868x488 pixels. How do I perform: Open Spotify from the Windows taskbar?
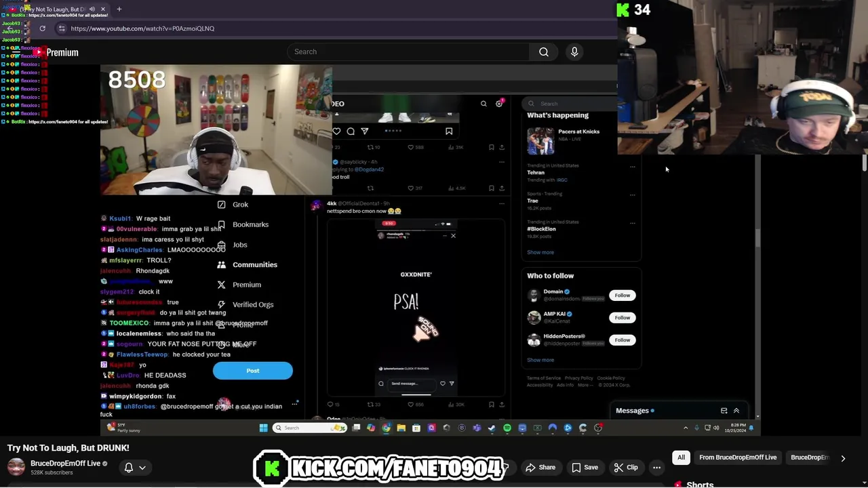(507, 428)
